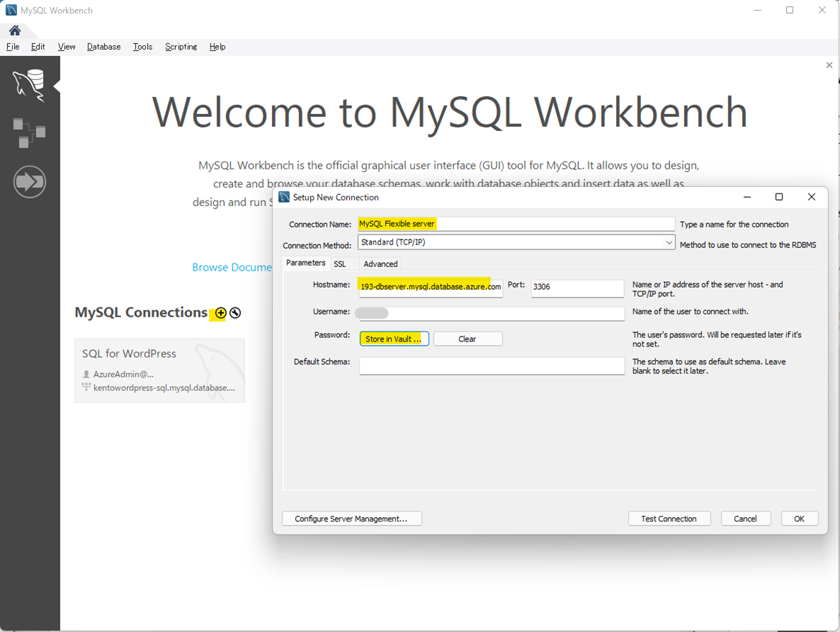This screenshot has width=840, height=632.
Task: Click the Port number field
Action: [x=577, y=287]
